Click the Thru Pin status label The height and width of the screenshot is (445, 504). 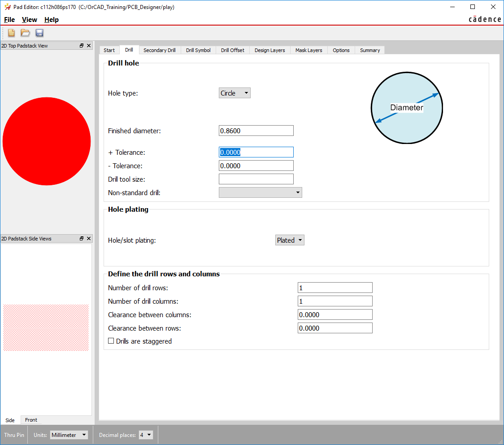(14, 435)
